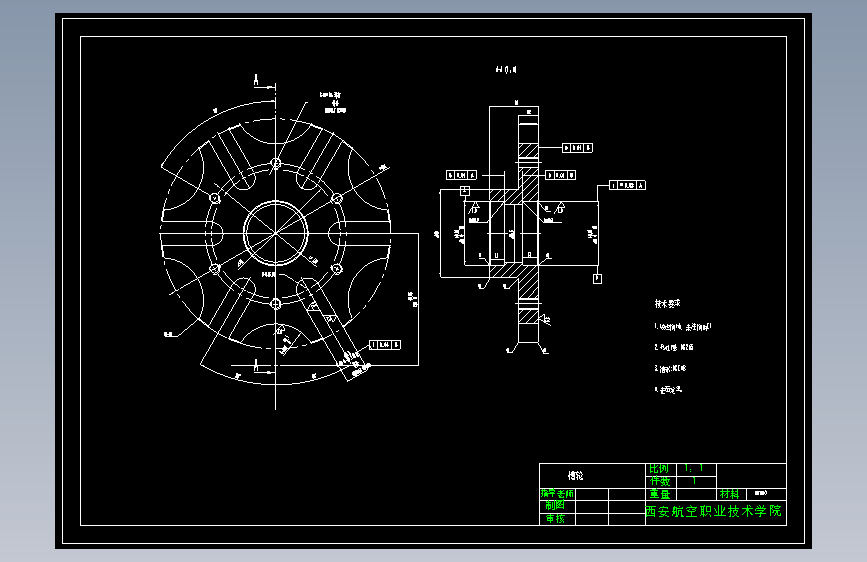Click technical requirement line number 3
The height and width of the screenshot is (562, 867).
[x=670, y=368]
